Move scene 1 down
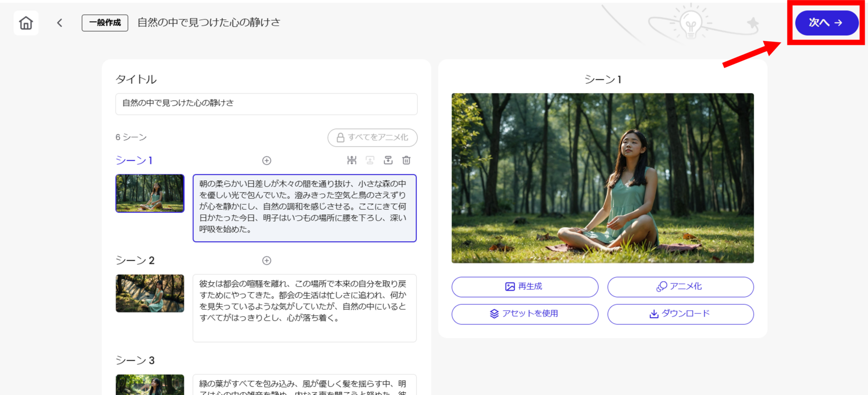The height and width of the screenshot is (395, 868). click(388, 160)
